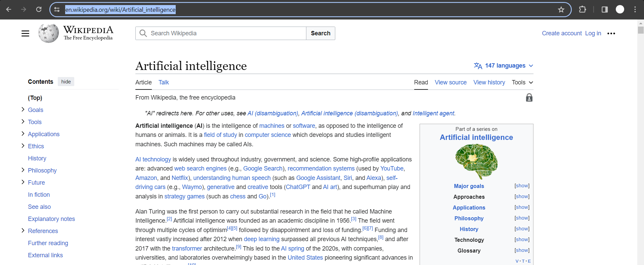
Task: Bookmark this page with the star icon
Action: tap(561, 9)
